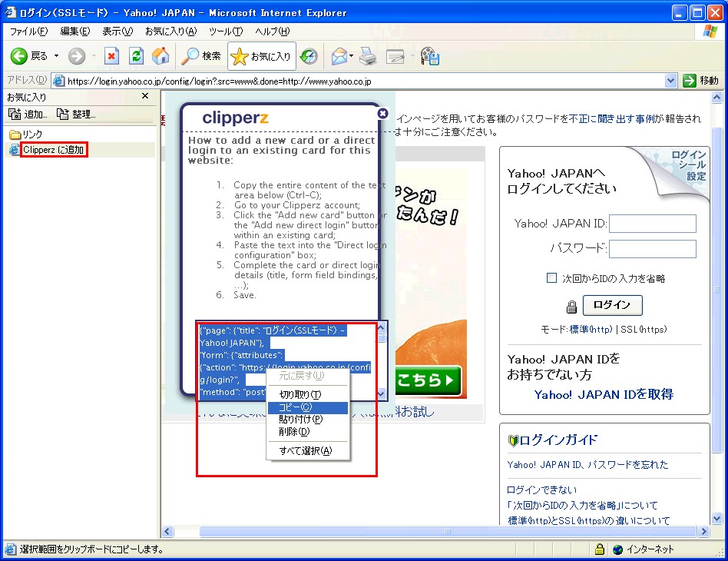Choose 切り取り(T) in the context menu

tap(307, 394)
